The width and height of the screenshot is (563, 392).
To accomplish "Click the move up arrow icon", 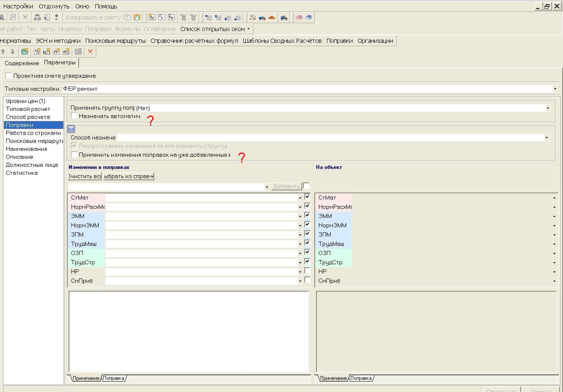I will [3, 52].
